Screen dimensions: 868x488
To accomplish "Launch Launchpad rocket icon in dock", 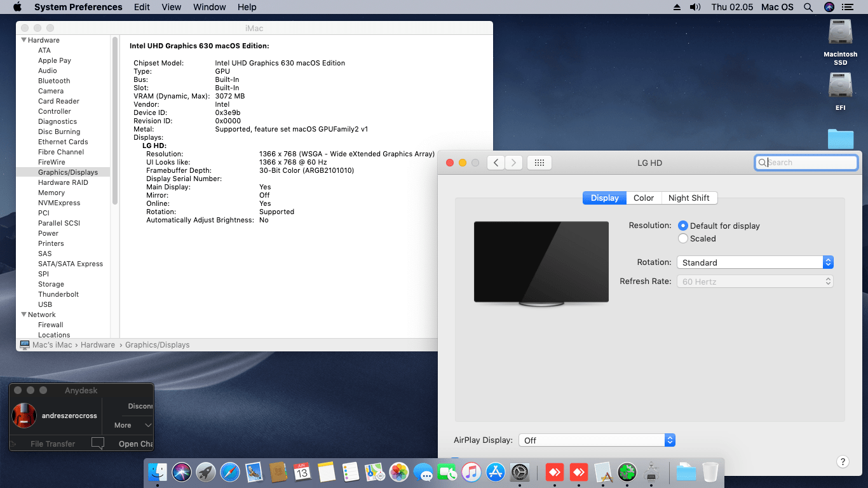I will point(206,472).
